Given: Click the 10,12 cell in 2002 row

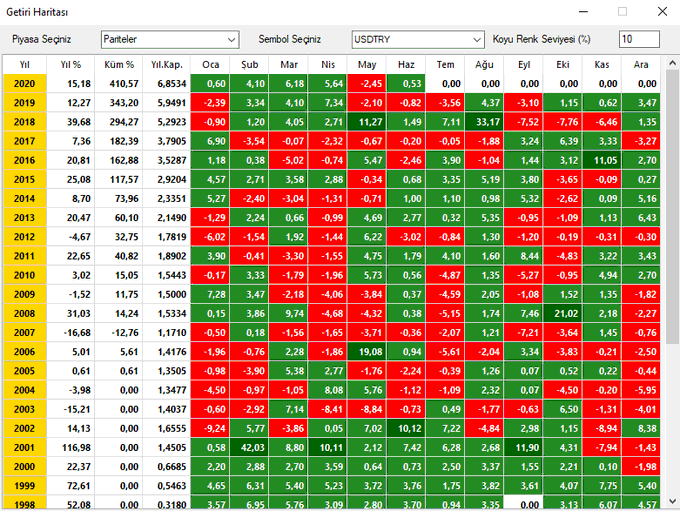Looking at the screenshot, I should click(x=406, y=428).
